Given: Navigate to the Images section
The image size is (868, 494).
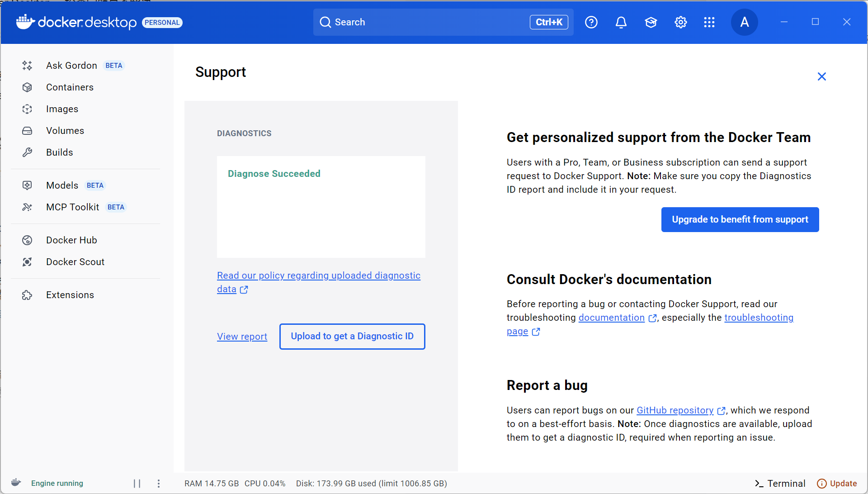Looking at the screenshot, I should [62, 109].
